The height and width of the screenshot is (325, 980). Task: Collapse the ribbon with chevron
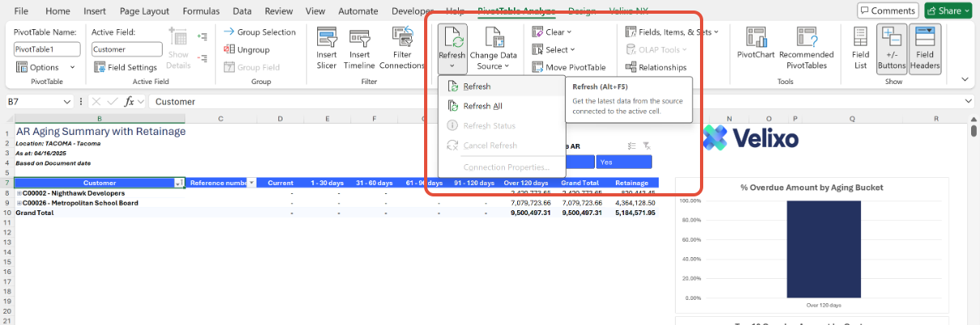(965, 79)
